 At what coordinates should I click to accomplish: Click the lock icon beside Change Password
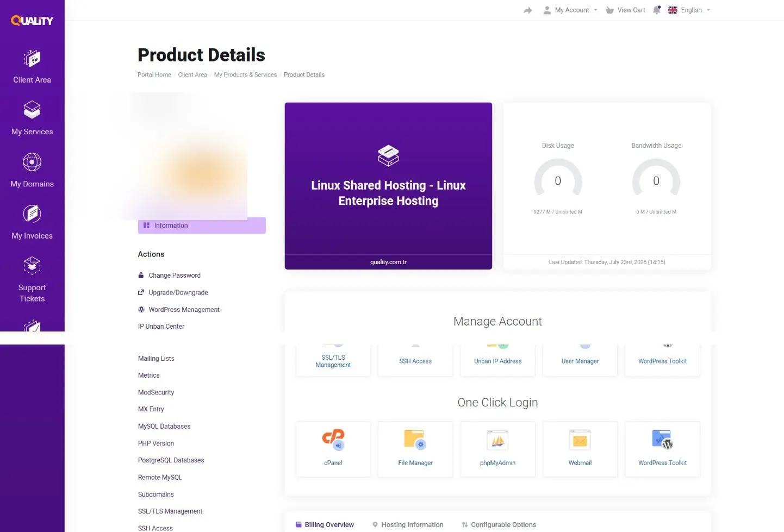(x=141, y=276)
